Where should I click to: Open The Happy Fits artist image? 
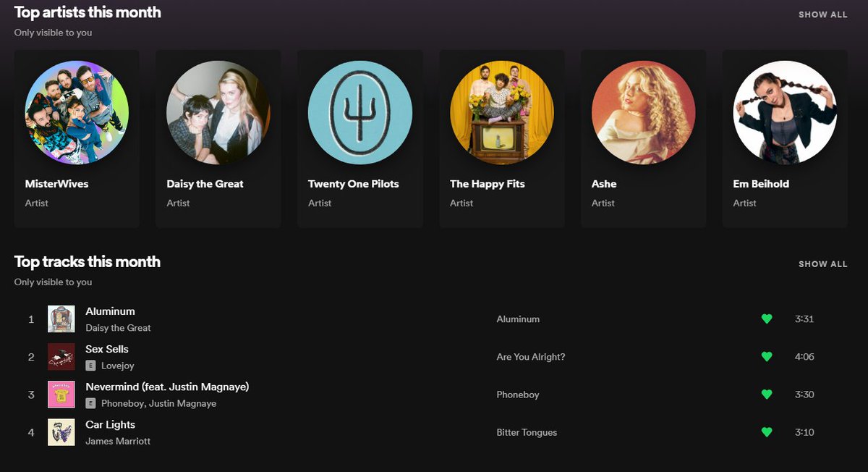[502, 113]
